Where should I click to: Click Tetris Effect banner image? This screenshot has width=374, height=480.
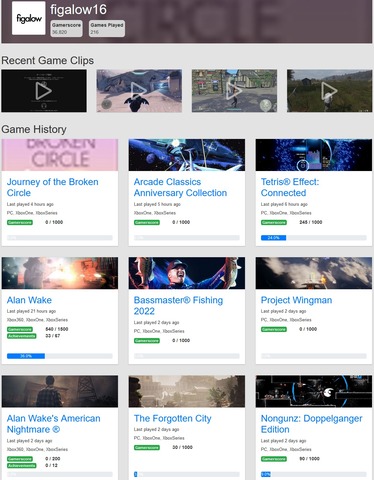[x=314, y=155]
